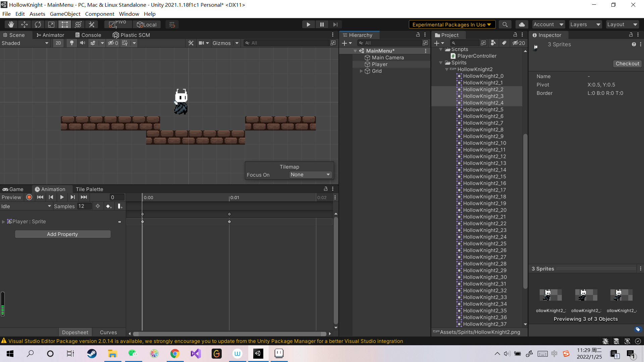Open custom editor tools

[92, 24]
